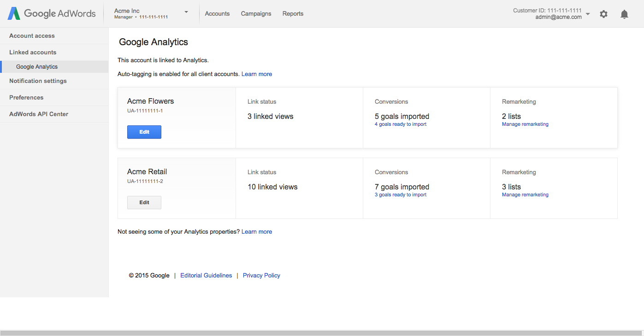Open the 3 goals ready to import link
The height and width of the screenshot is (336, 644).
click(x=401, y=195)
